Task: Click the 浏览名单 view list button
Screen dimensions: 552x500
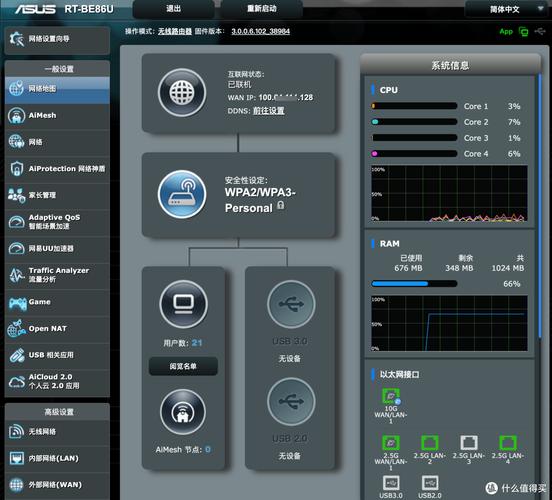Action: pyautogui.click(x=183, y=366)
